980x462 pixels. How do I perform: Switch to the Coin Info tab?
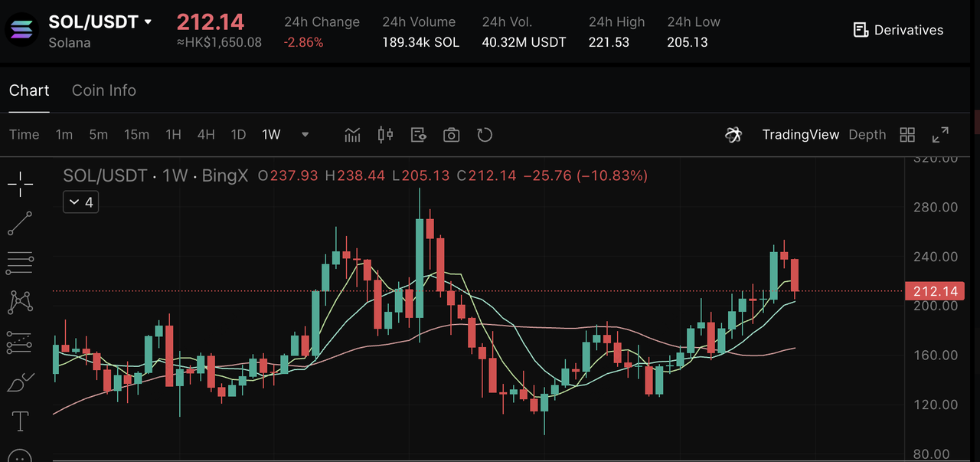click(x=104, y=90)
